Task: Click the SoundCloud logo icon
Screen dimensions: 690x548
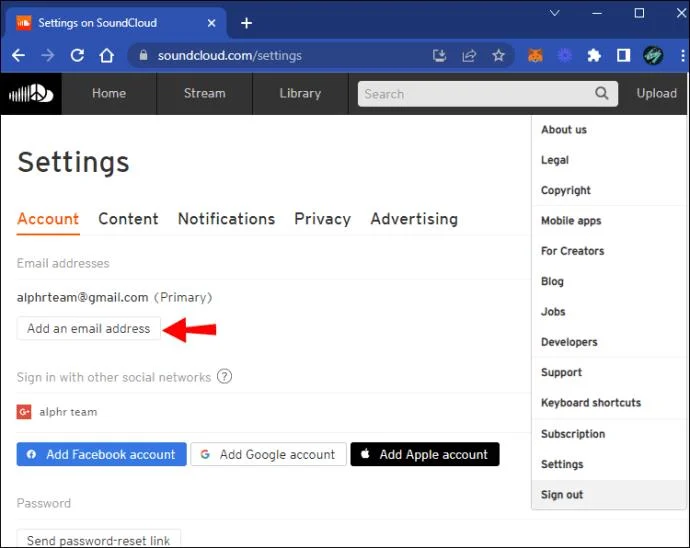Action: coord(31,93)
